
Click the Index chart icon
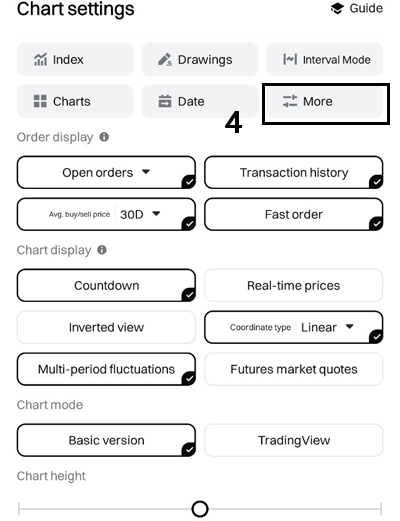coord(40,60)
